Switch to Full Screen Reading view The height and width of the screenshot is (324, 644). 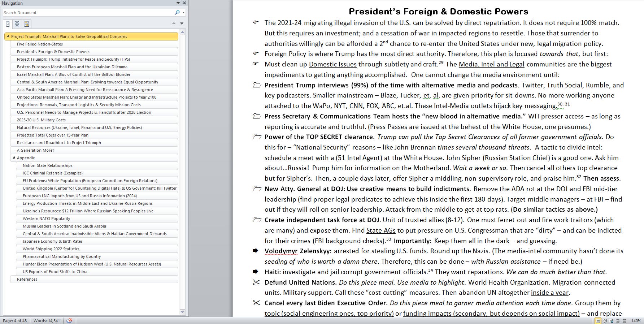[x=605, y=321]
